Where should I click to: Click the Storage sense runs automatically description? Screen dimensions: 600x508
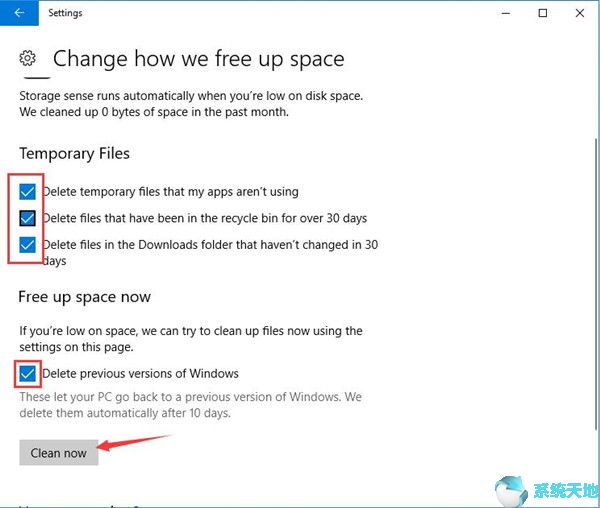click(190, 96)
